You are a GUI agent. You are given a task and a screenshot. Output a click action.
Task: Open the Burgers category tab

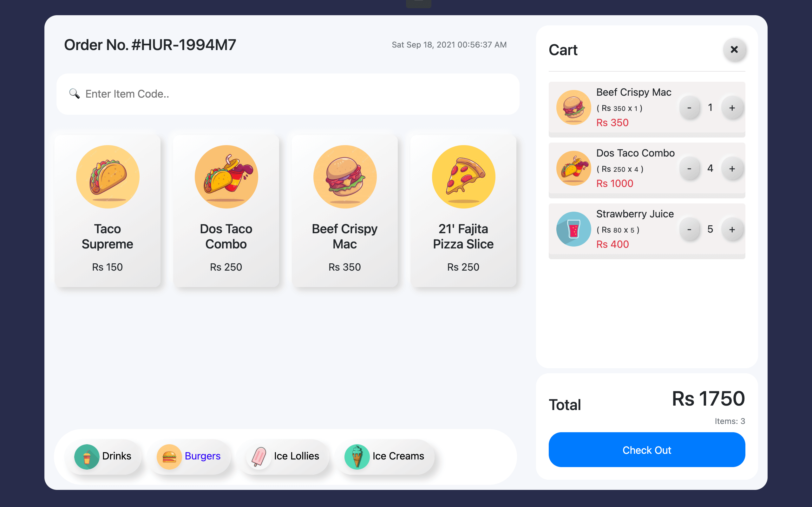pos(190,456)
